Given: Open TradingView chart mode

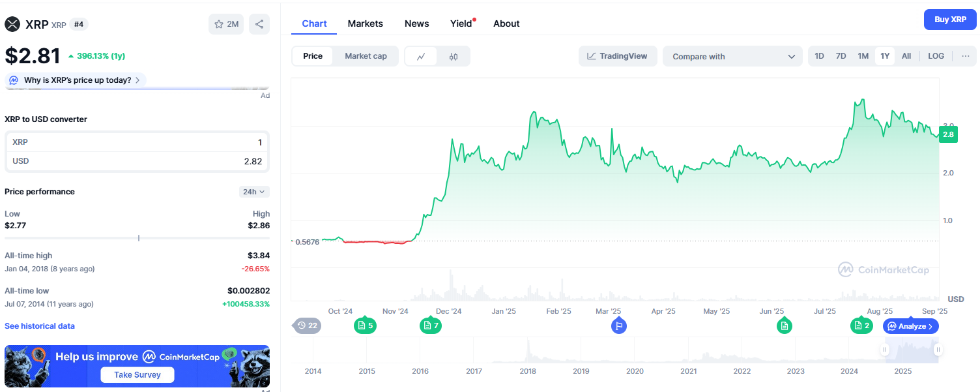Looking at the screenshot, I should click(617, 56).
